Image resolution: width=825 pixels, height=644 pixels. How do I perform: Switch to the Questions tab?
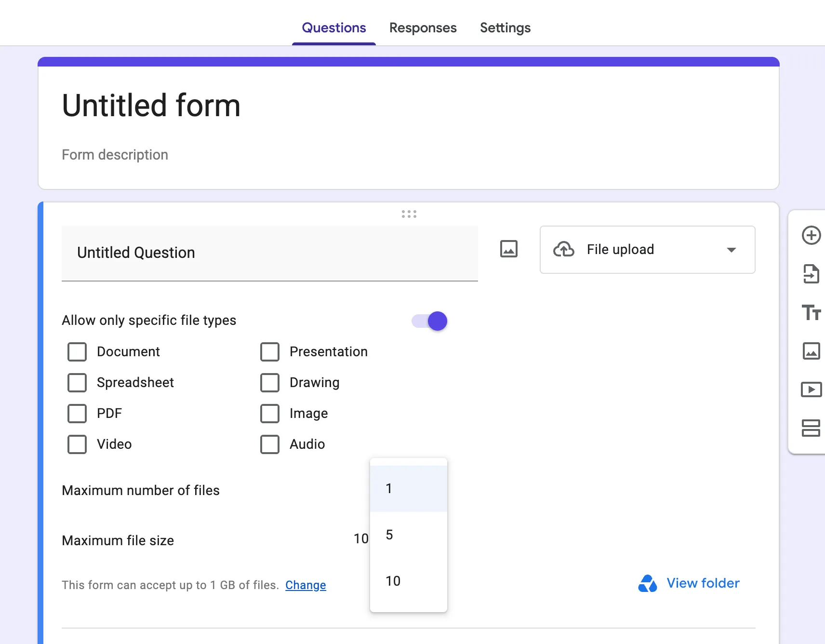[x=334, y=28]
